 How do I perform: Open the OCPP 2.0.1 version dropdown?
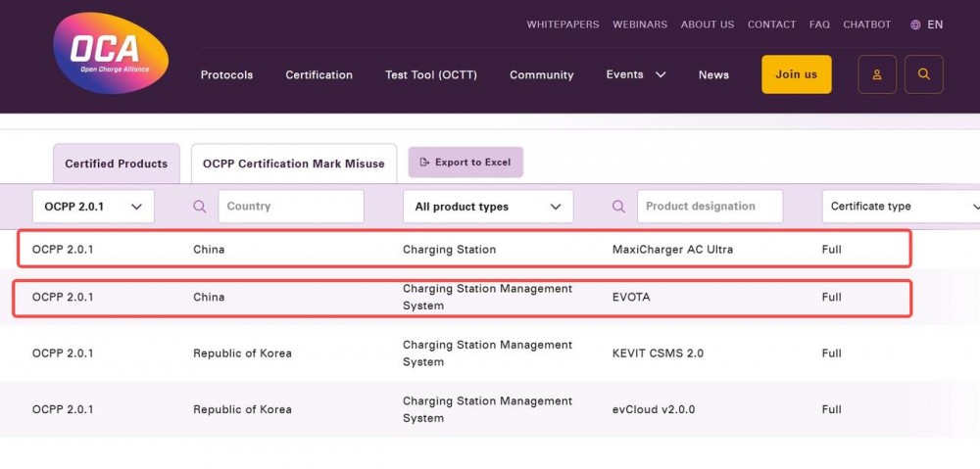point(93,207)
